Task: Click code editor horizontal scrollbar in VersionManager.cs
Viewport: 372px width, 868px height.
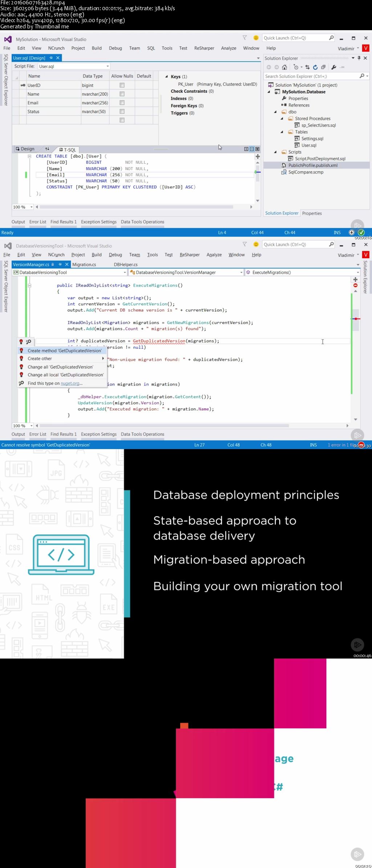Action: tap(164, 425)
